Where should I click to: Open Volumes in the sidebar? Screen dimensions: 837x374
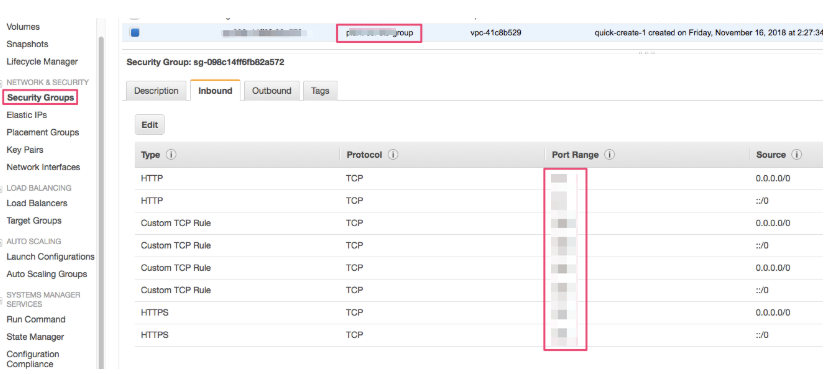click(23, 27)
